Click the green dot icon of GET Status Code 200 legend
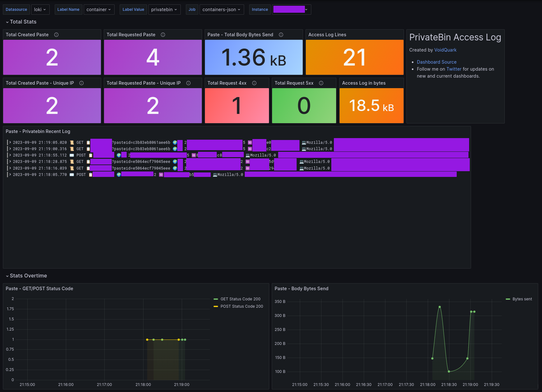 pyautogui.click(x=216, y=299)
